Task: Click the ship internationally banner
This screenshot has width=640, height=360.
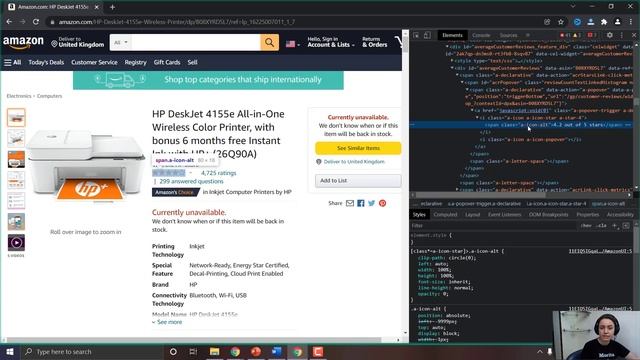Action: pos(208,80)
